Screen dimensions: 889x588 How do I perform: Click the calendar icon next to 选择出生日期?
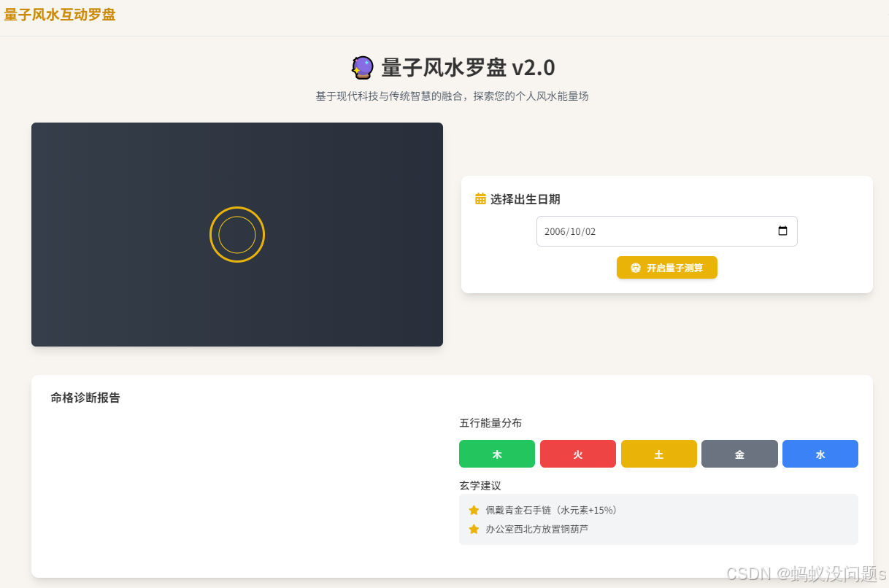click(x=480, y=198)
